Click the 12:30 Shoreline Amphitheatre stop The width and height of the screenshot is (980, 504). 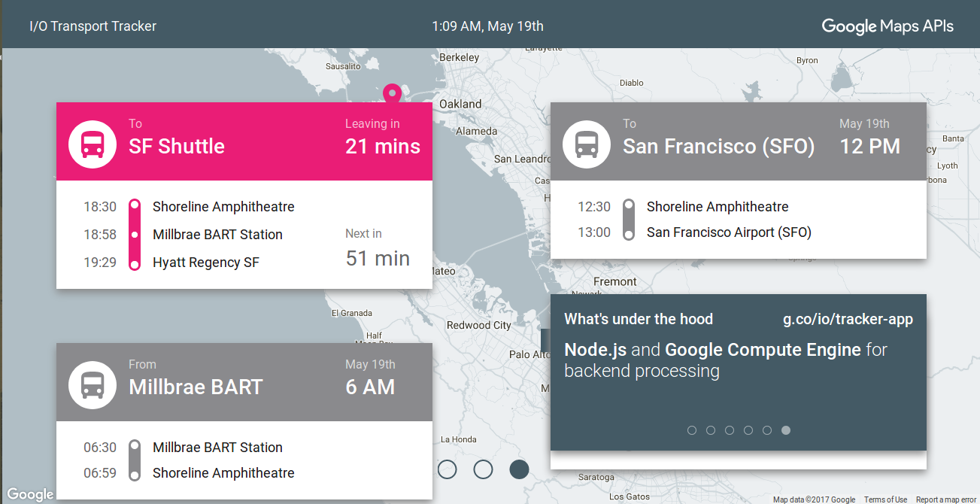click(x=683, y=207)
